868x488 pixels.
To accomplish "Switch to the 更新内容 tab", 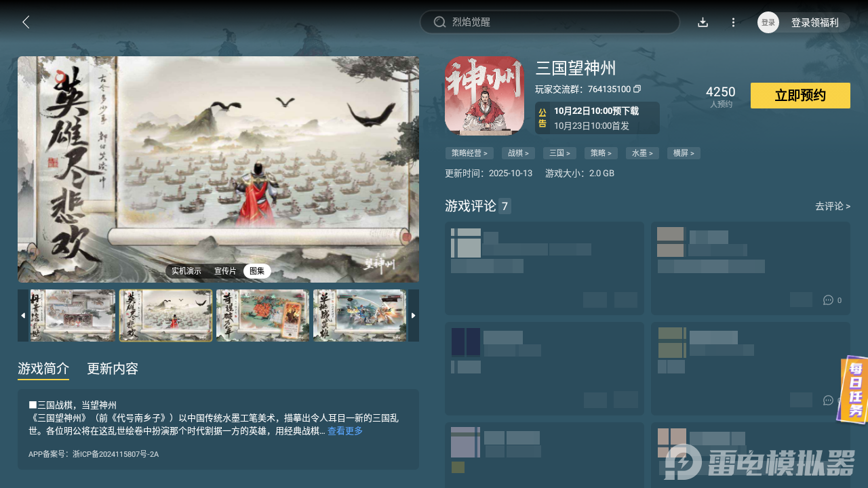I will (113, 369).
